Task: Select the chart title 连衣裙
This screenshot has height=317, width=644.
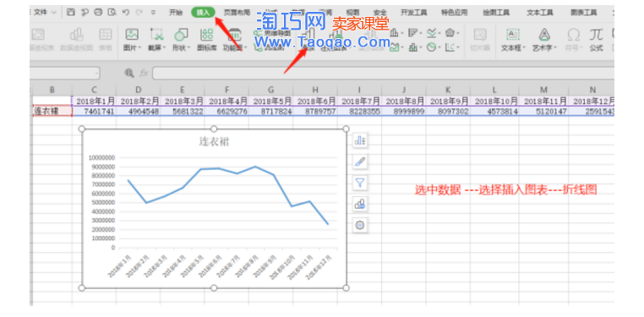Action: (x=214, y=142)
